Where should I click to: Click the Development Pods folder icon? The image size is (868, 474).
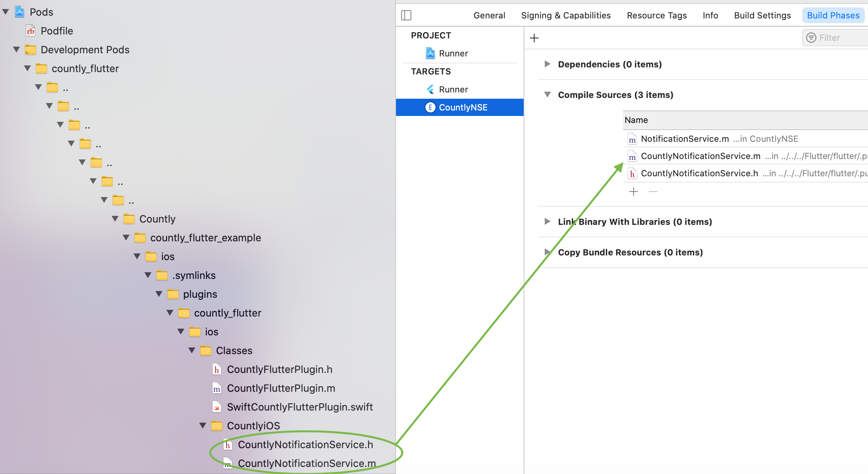click(x=31, y=50)
